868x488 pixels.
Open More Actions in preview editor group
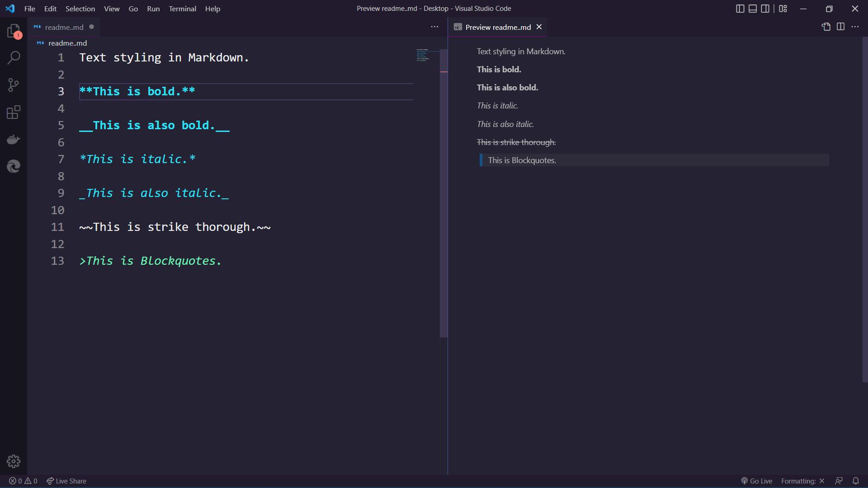pos(855,27)
